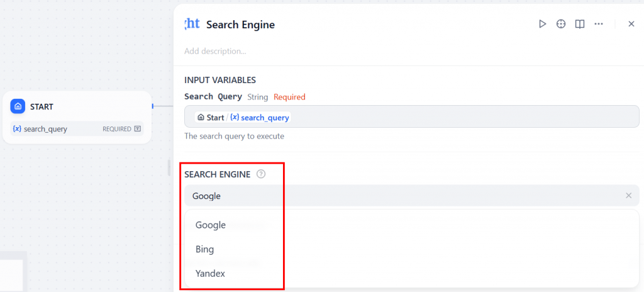Select the search_query variable in START node
The width and height of the screenshot is (644, 292).
click(45, 129)
